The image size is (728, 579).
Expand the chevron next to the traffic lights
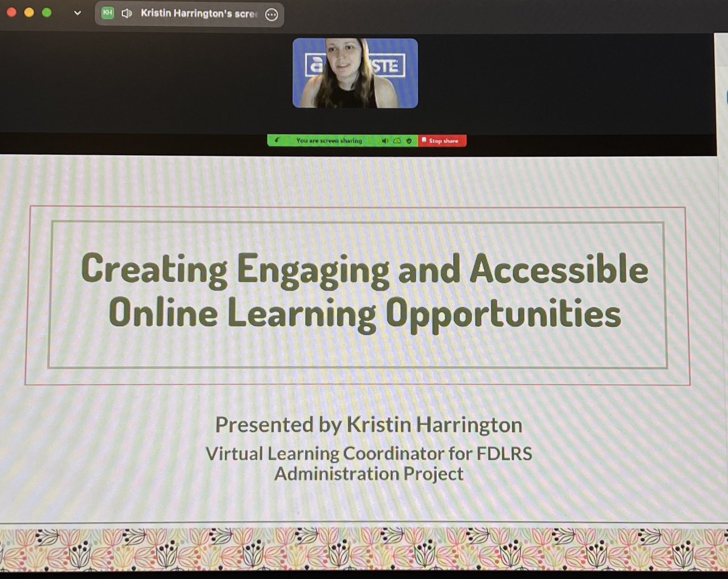(77, 12)
